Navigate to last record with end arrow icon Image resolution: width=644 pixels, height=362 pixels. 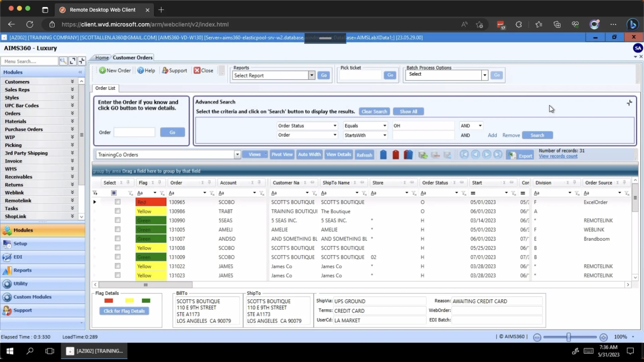point(498,155)
